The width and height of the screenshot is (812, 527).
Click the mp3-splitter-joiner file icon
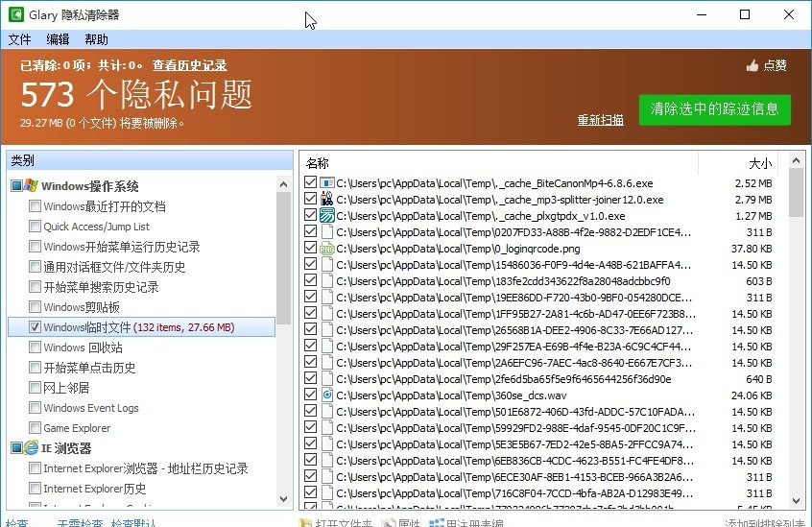pyautogui.click(x=326, y=200)
